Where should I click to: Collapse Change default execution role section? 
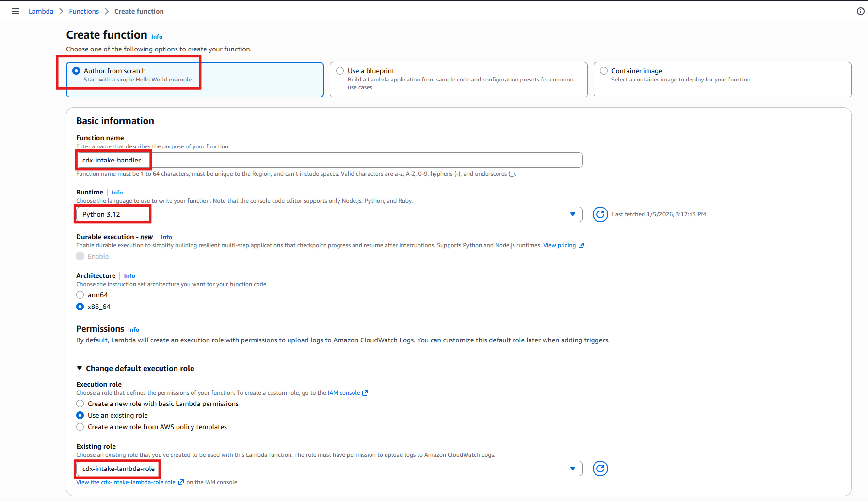click(x=80, y=369)
